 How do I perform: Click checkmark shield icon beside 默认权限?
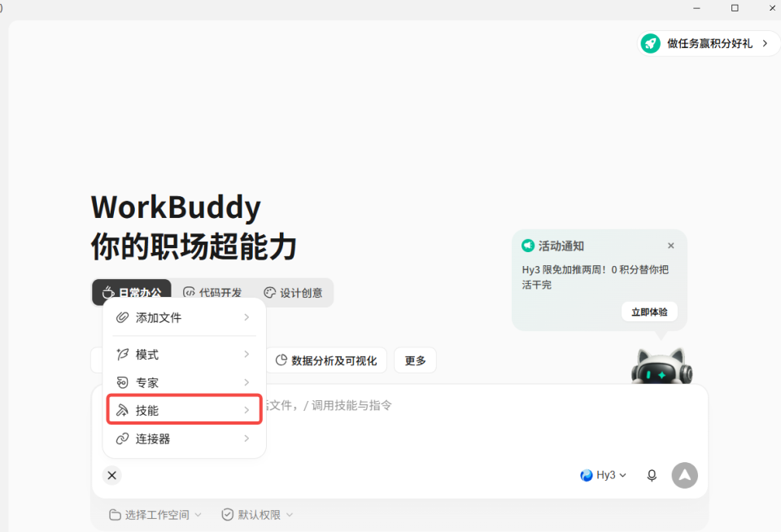pyautogui.click(x=228, y=515)
